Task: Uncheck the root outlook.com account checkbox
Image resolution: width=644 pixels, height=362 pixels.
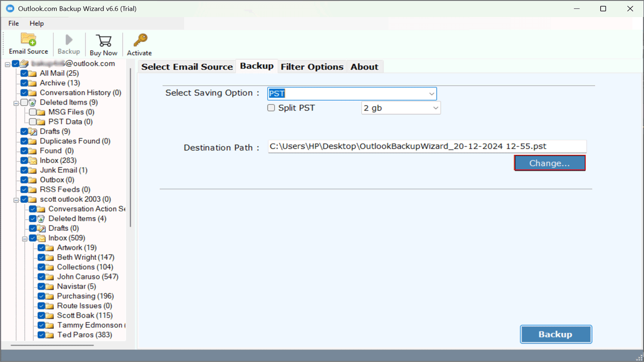Action: [x=16, y=64]
